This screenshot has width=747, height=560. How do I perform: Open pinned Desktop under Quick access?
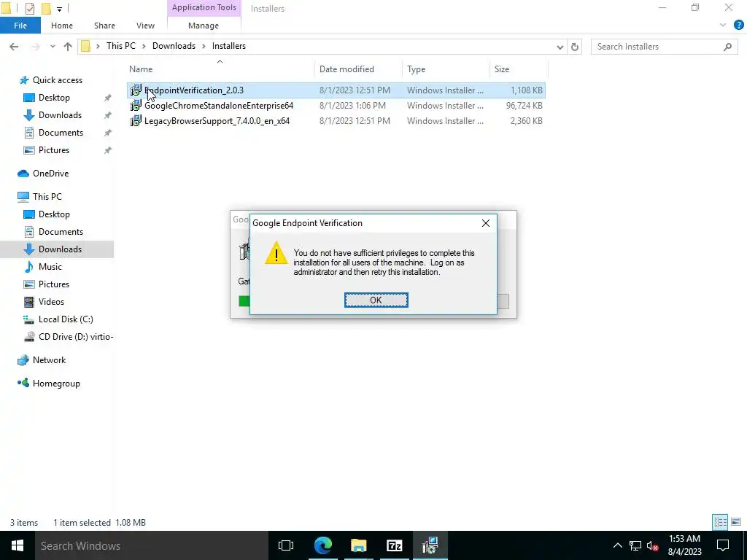pos(54,98)
